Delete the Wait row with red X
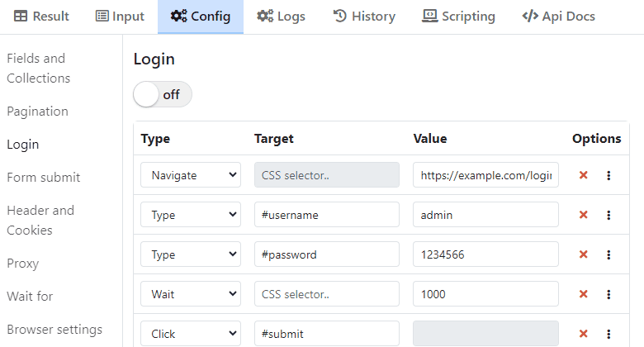Viewport: 644px width, 347px height. (583, 294)
